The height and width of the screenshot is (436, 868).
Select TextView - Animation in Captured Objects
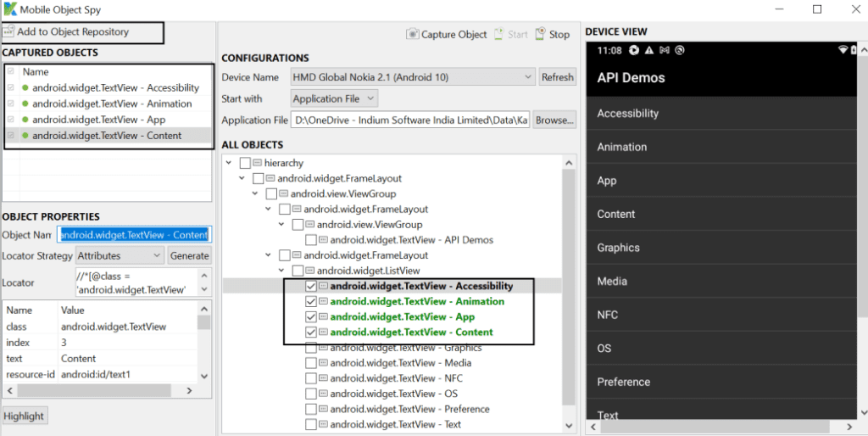coord(112,103)
